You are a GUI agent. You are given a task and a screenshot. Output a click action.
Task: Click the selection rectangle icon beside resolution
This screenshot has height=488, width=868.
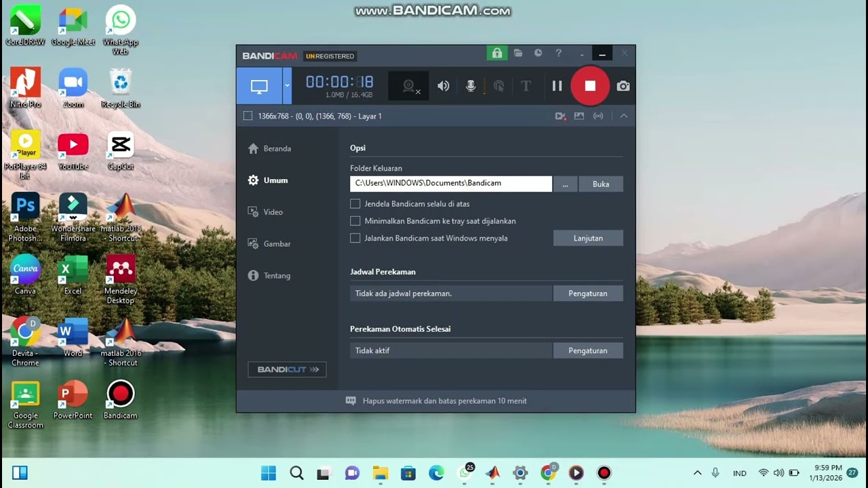click(x=248, y=116)
